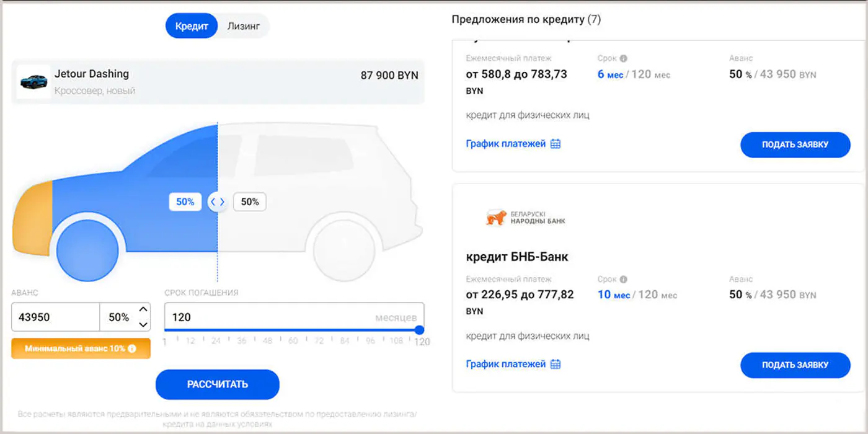Click the white 50% label on the car
The width and height of the screenshot is (868, 434).
pos(250,201)
